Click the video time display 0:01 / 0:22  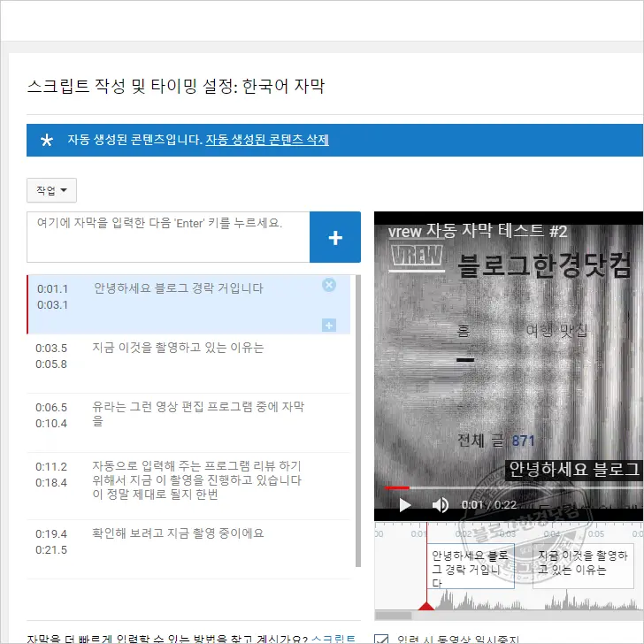tap(488, 505)
